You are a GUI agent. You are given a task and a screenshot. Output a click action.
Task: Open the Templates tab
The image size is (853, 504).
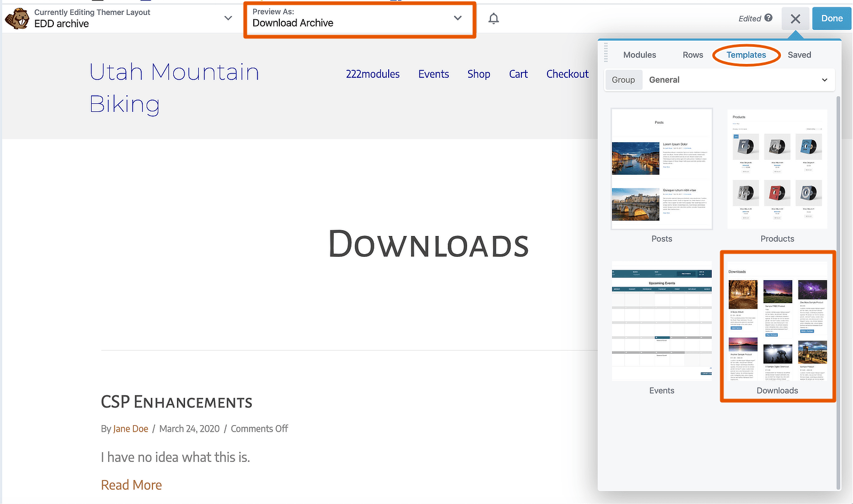746,55
